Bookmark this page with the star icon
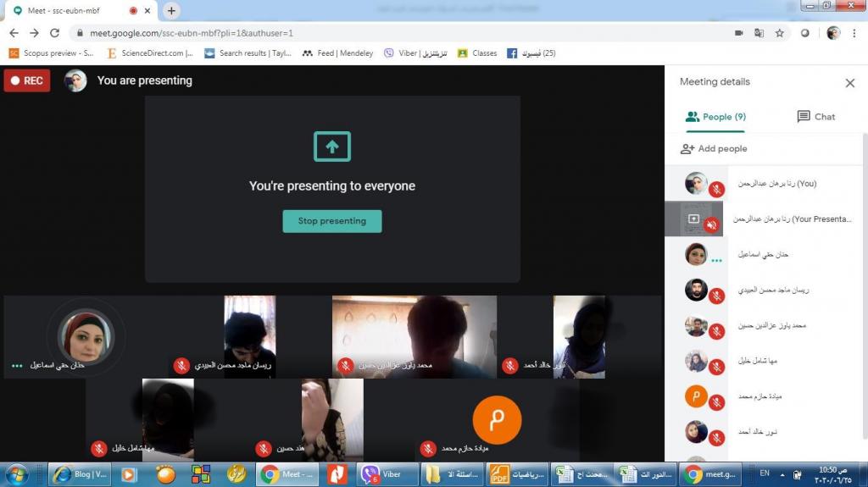 pyautogui.click(x=779, y=33)
